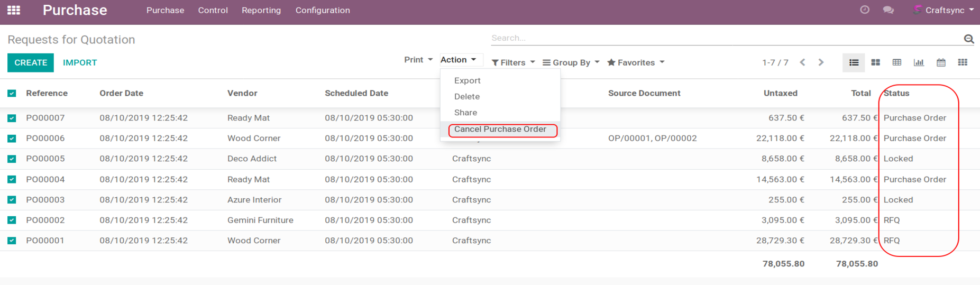Go to next page arrow
Image resolution: width=980 pixels, height=285 pixels.
click(821, 62)
